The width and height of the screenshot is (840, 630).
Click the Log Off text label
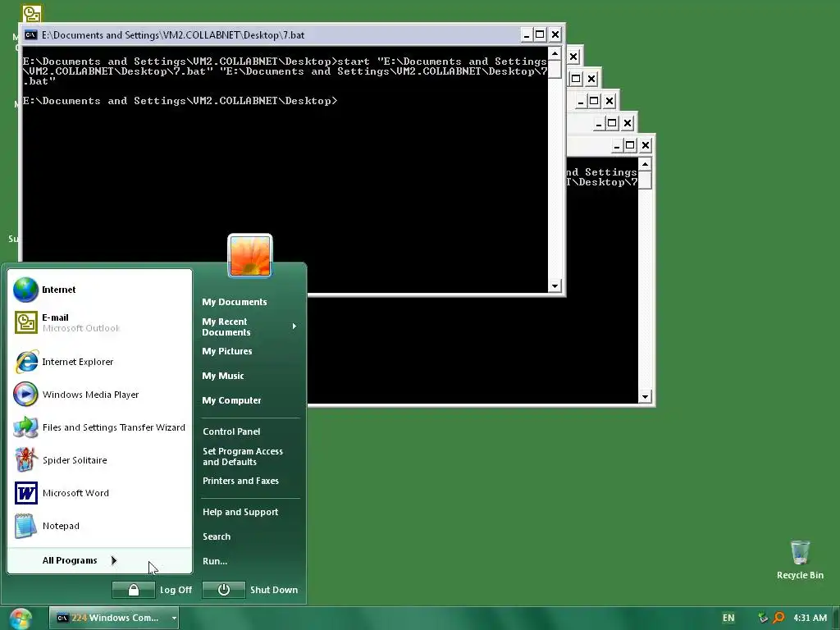click(176, 590)
